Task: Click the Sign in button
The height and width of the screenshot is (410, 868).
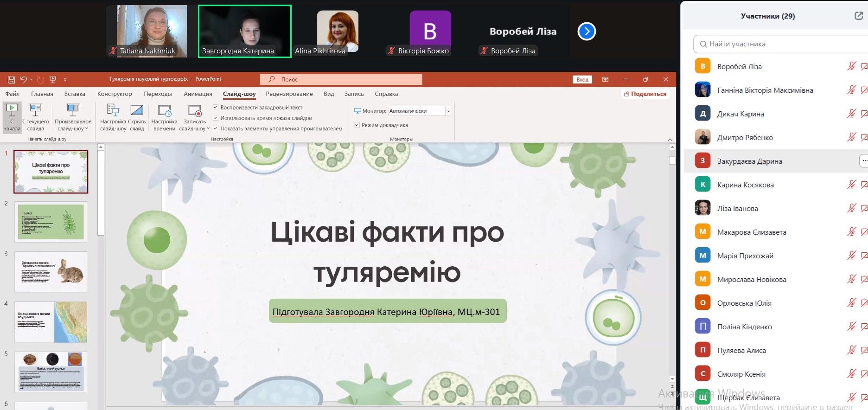Action: [582, 79]
